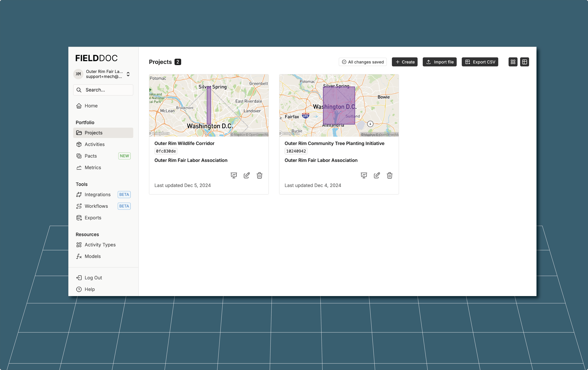The image size is (588, 370).
Task: Click the Models function icon
Action: pyautogui.click(x=79, y=256)
